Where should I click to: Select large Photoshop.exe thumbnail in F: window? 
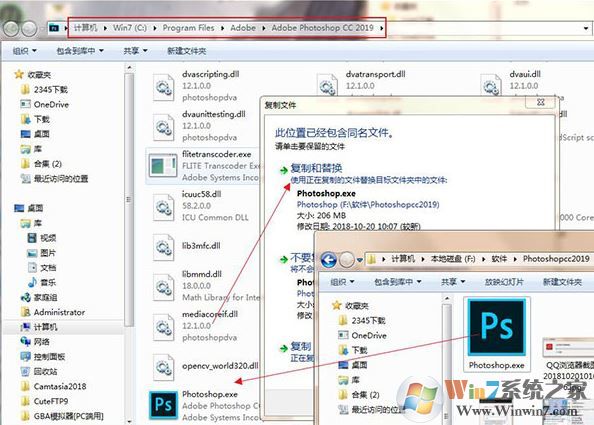(497, 327)
